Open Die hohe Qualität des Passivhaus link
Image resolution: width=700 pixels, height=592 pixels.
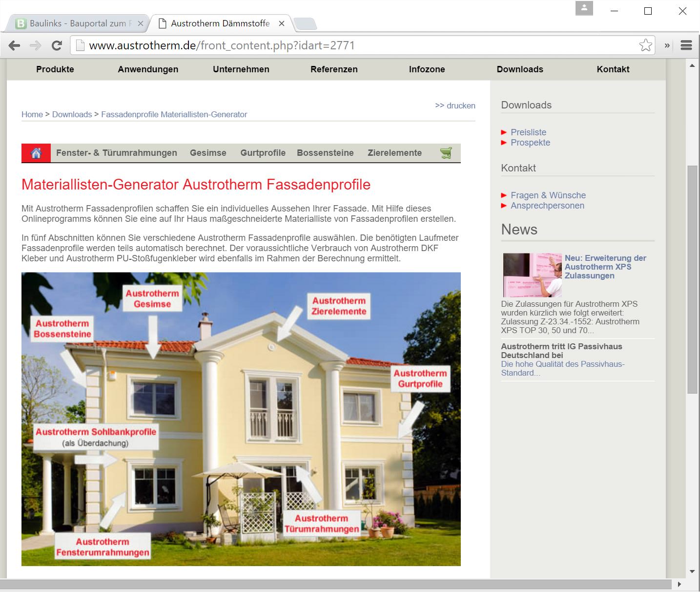(563, 368)
